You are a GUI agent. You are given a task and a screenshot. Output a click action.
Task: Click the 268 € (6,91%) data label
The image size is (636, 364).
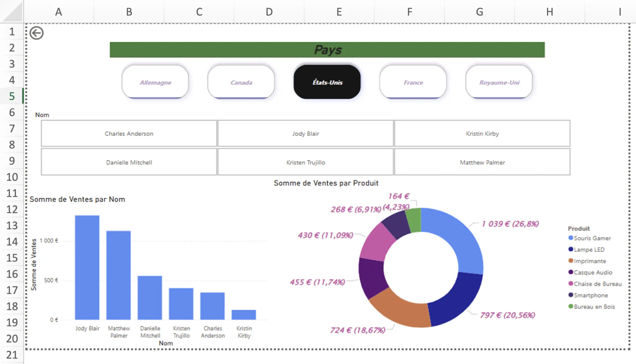[x=356, y=209]
